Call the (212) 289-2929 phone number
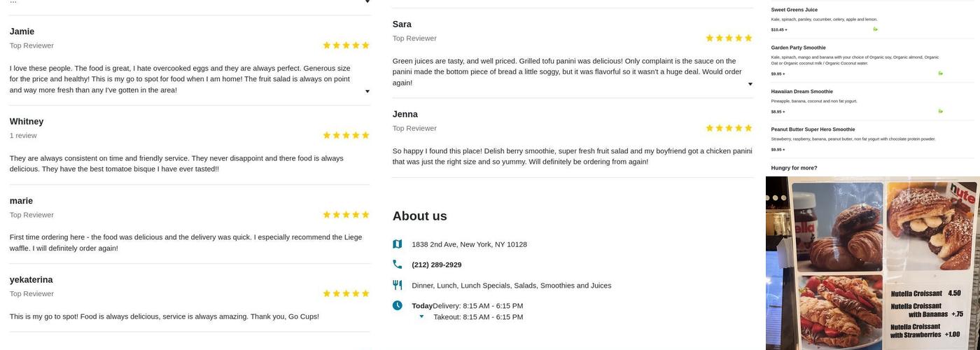The height and width of the screenshot is (350, 980). [x=436, y=265]
